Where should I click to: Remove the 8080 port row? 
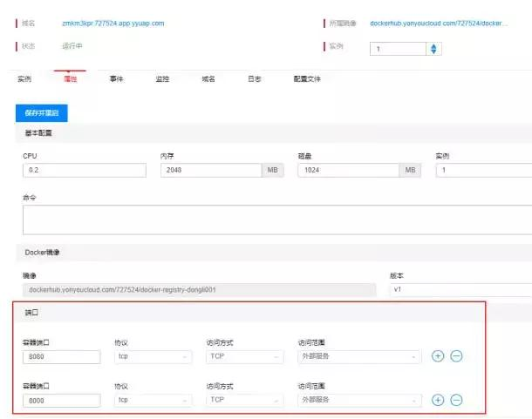[x=456, y=356]
